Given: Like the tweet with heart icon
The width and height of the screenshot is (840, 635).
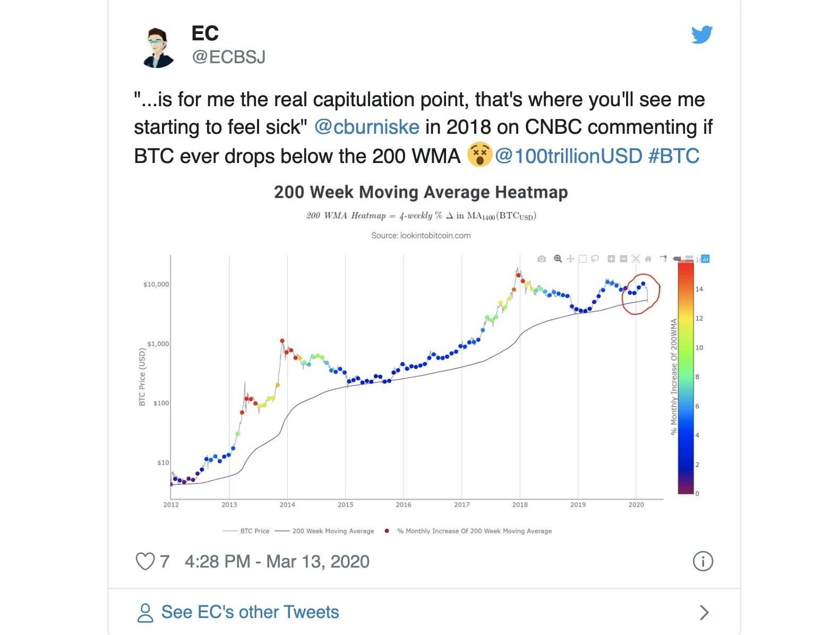Looking at the screenshot, I should click(145, 561).
